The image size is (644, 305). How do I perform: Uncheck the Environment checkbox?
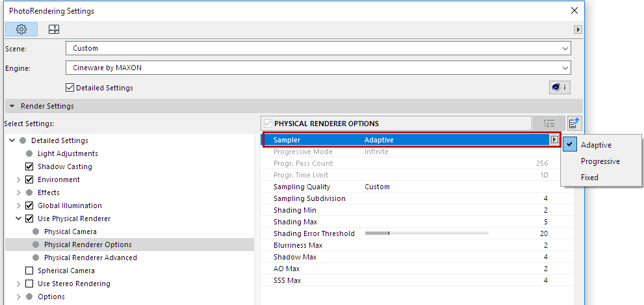tap(29, 179)
